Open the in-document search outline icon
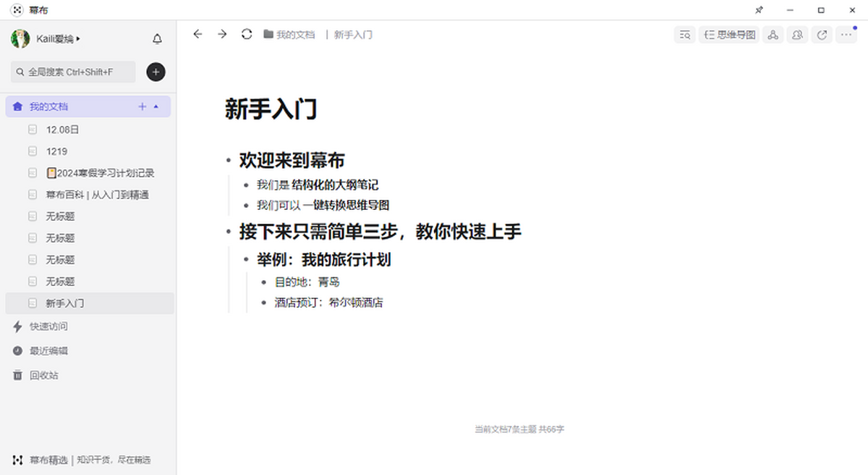 coord(684,35)
